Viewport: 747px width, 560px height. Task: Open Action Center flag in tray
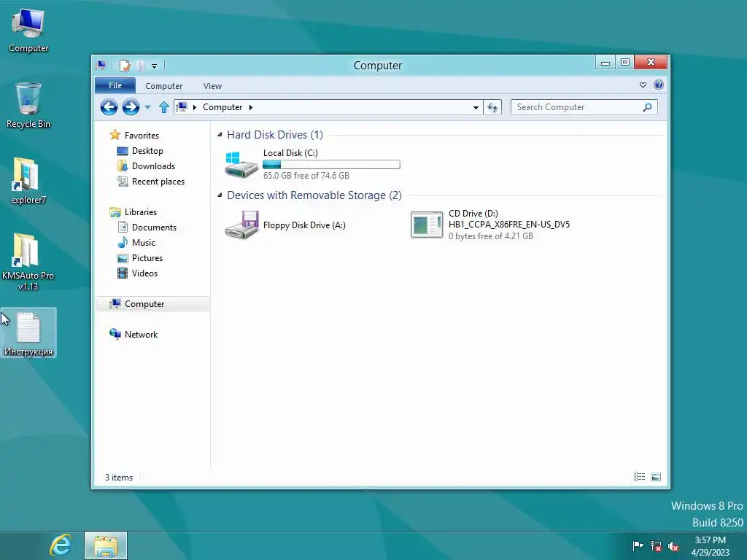coord(638,545)
